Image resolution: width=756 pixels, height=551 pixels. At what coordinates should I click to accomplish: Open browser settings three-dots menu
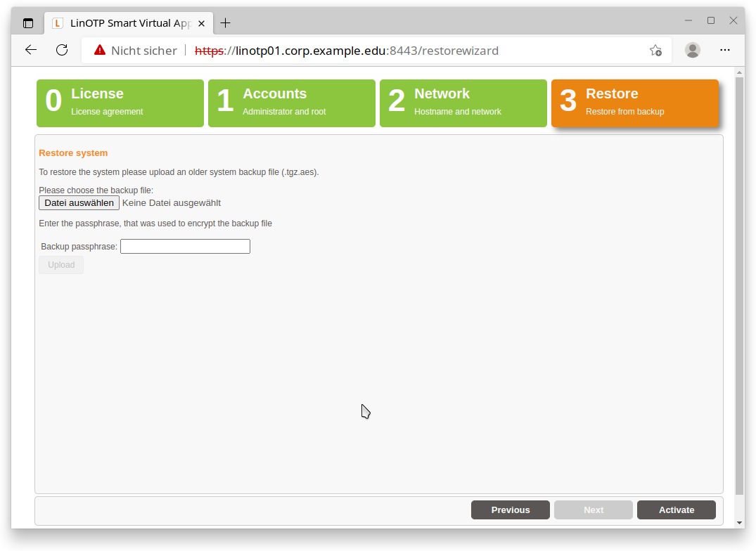point(725,50)
